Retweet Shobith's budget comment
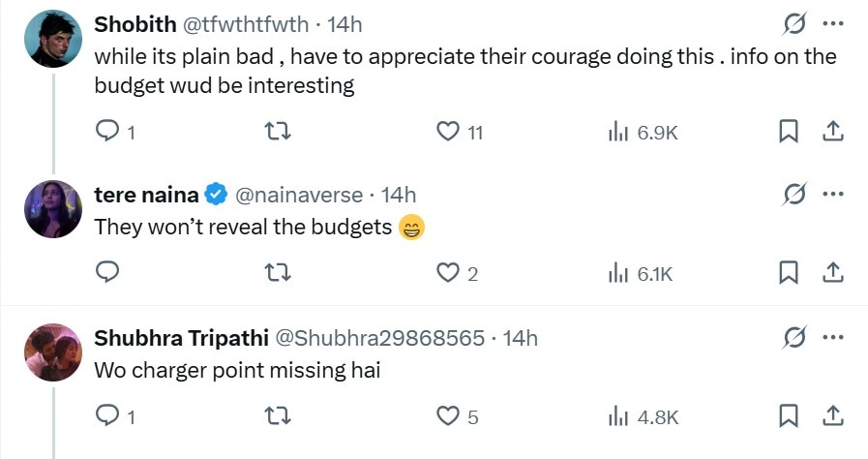 (278, 132)
